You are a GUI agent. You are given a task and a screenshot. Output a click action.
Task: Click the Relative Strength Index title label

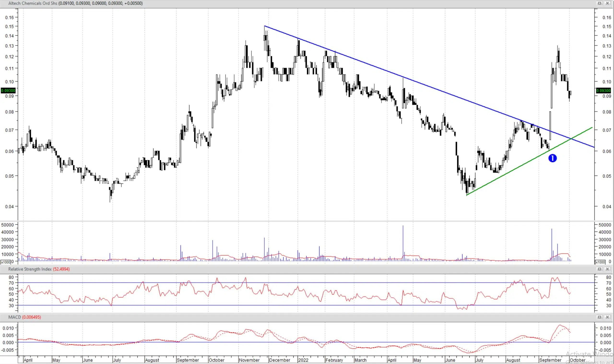point(30,269)
